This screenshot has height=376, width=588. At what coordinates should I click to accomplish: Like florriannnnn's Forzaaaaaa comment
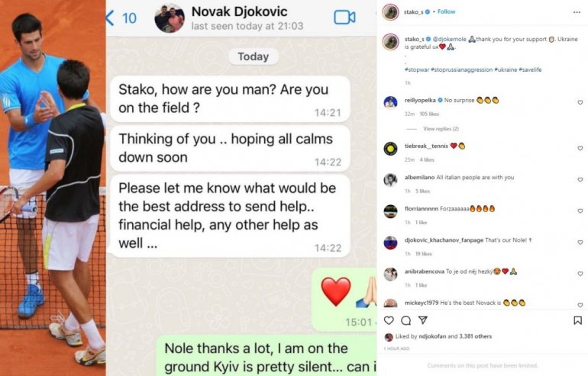click(x=580, y=211)
